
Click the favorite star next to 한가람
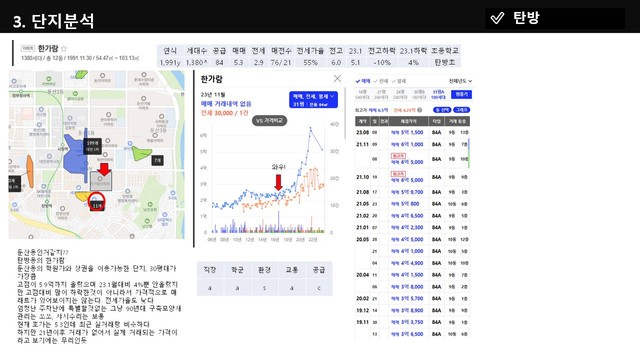(x=64, y=49)
